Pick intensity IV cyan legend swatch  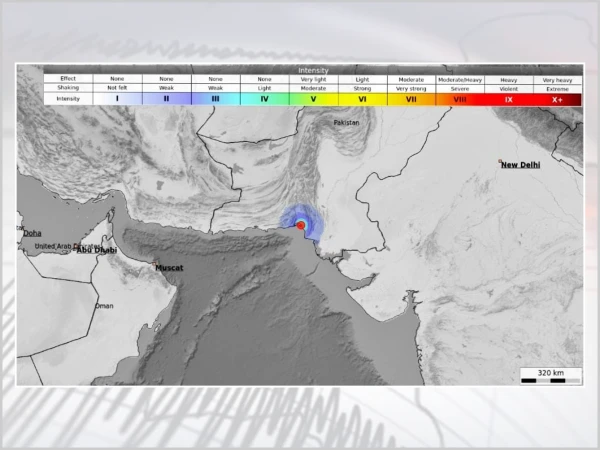point(264,99)
